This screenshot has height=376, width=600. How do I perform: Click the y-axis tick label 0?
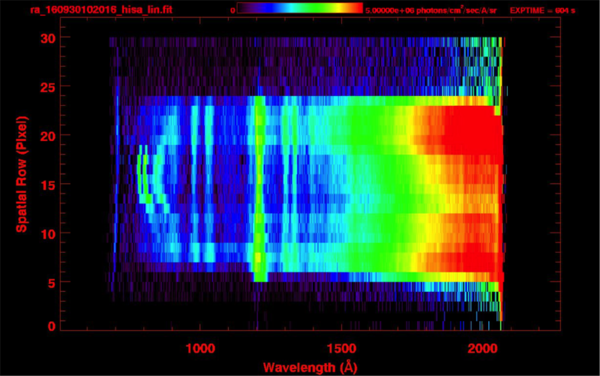52,326
